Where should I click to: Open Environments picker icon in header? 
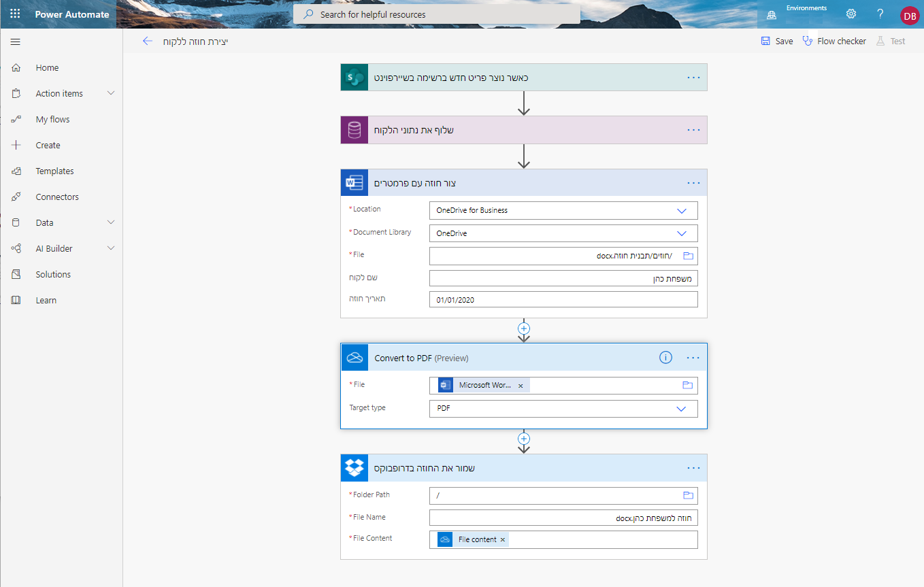click(x=772, y=14)
